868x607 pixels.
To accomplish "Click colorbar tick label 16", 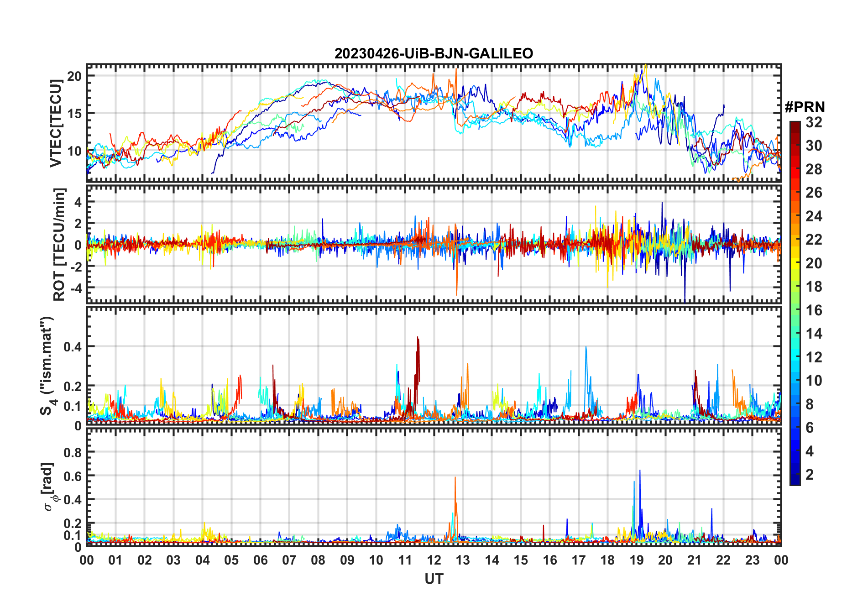I will 814,310.
